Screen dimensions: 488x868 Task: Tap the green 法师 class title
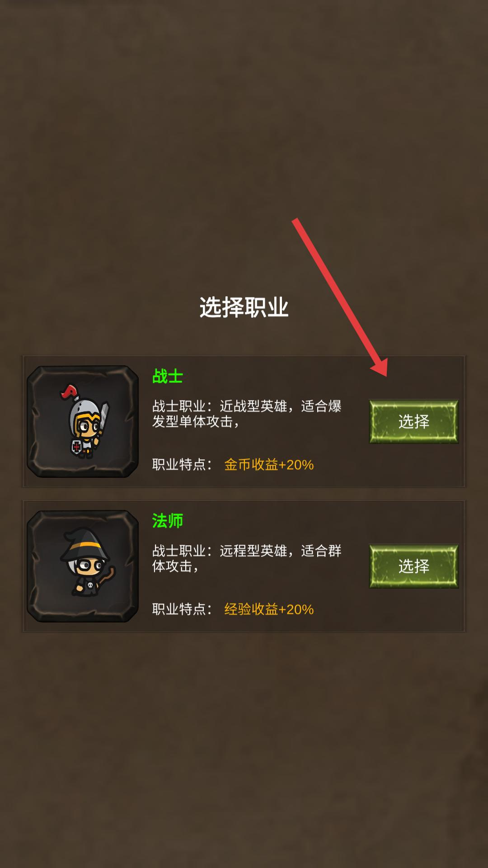click(x=167, y=521)
